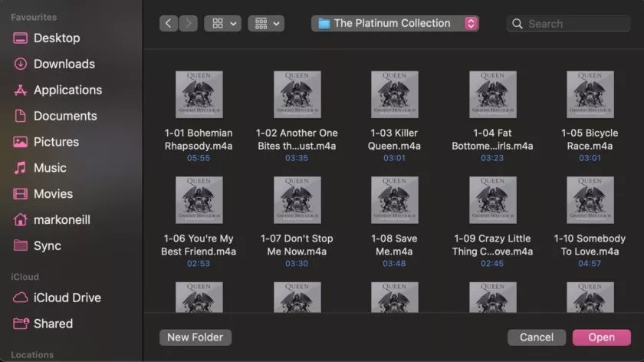Screen dimensions: 644x362
Task: Select 1-01 Bohemian Rhapsody.m4a album thumbnail
Action: pyautogui.click(x=199, y=94)
